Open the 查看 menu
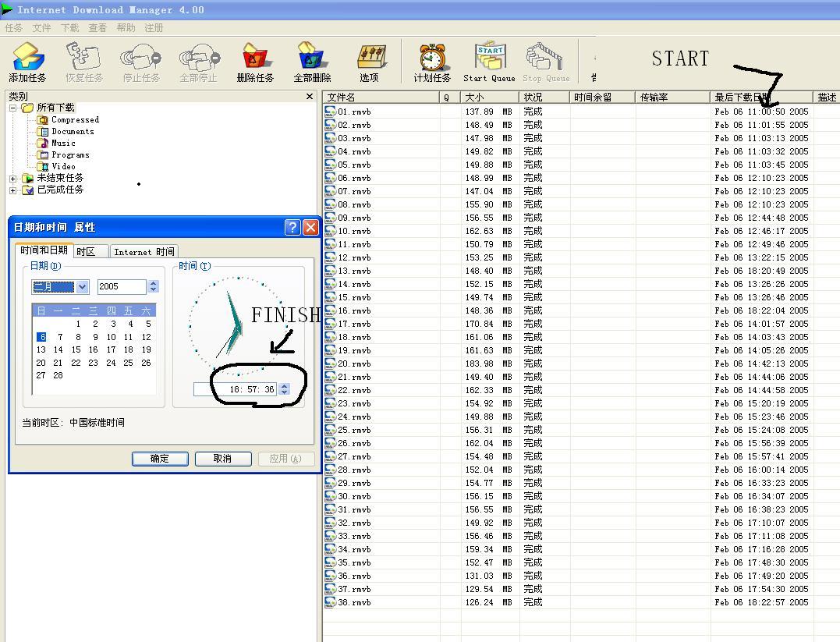This screenshot has height=642, width=840. point(97,28)
